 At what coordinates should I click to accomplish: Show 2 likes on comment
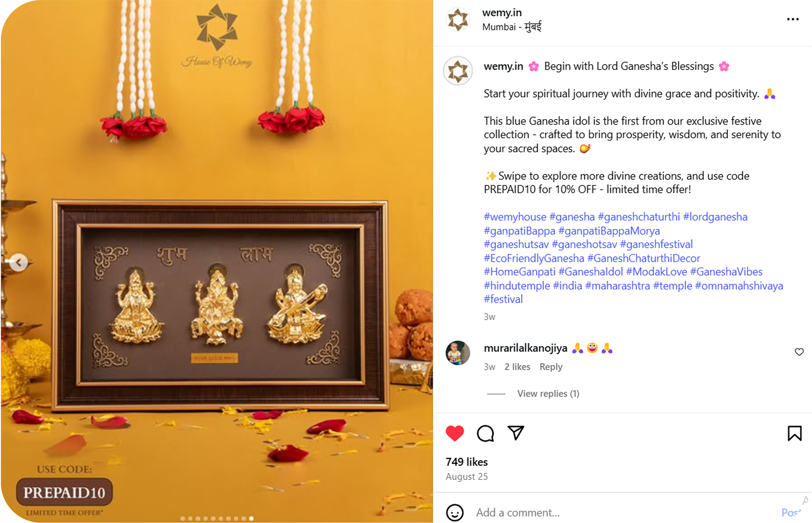point(517,367)
